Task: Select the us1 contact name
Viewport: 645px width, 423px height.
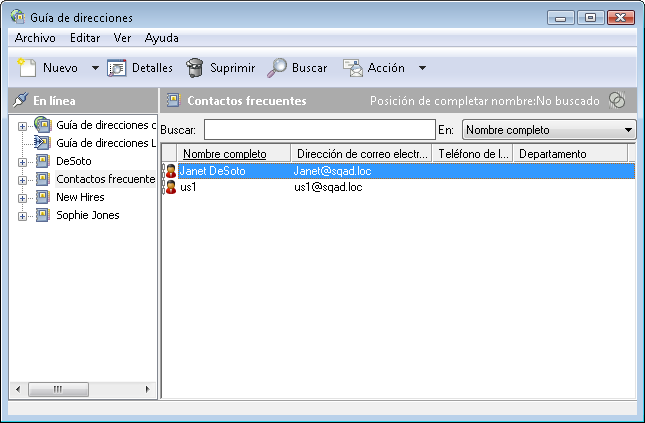Action: pos(188,187)
